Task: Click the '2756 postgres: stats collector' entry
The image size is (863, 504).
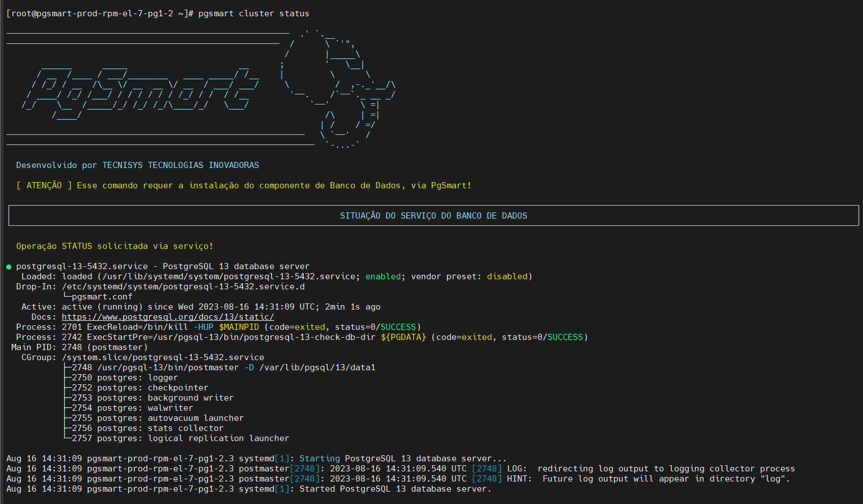Action: coord(148,428)
